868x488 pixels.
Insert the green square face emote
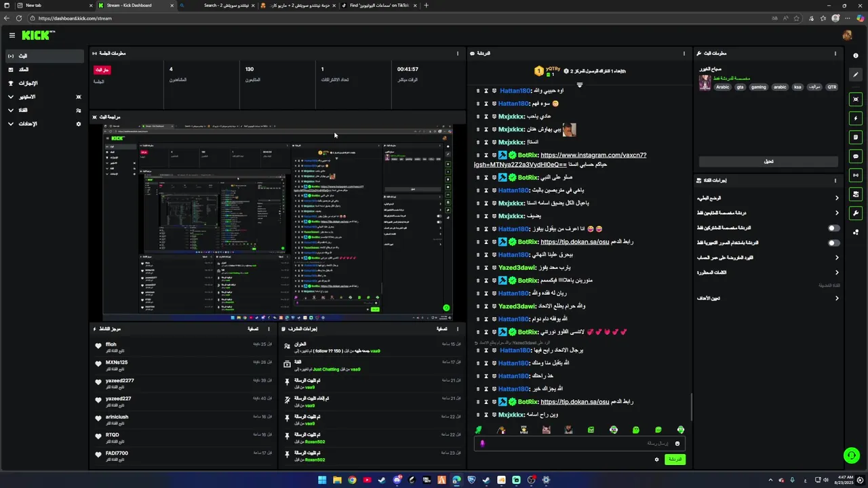[591, 430]
